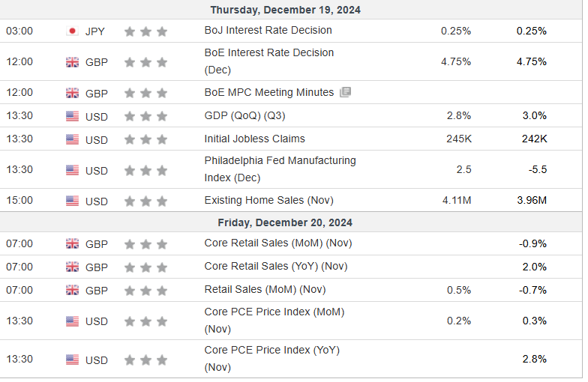The image size is (588, 382).
Task: Open the Initial Jobless Claims event
Action: click(x=254, y=139)
